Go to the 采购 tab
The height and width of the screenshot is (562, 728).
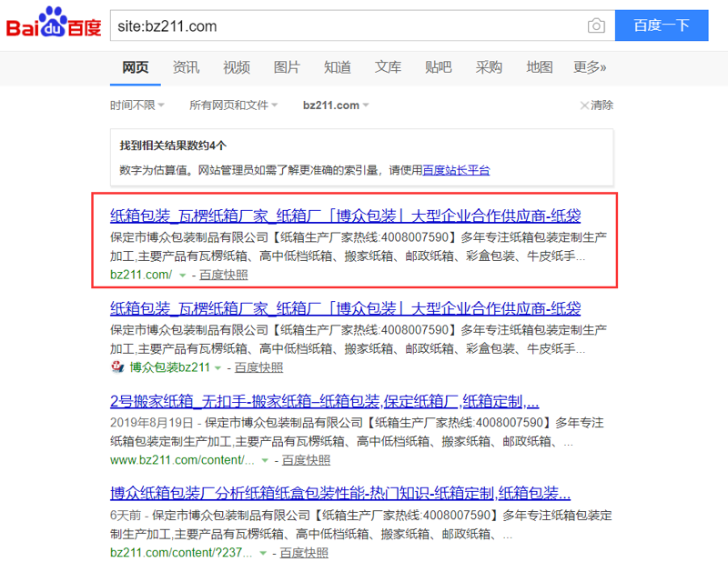pyautogui.click(x=489, y=68)
